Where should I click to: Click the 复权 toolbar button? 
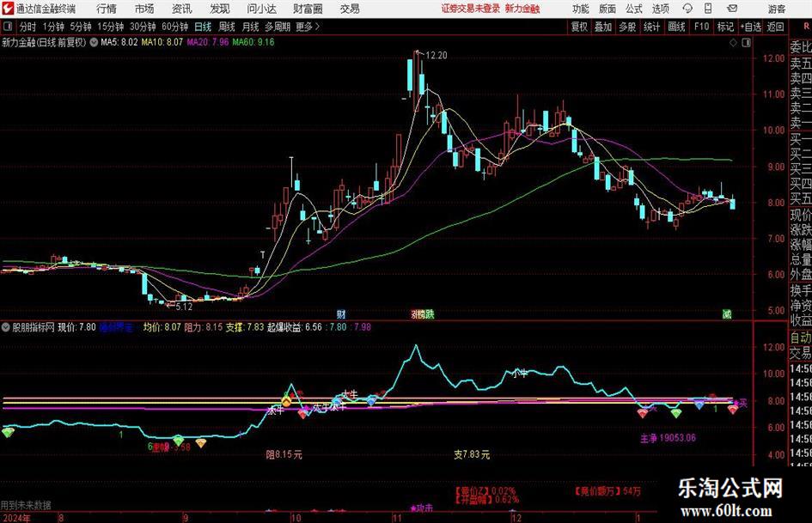point(579,27)
